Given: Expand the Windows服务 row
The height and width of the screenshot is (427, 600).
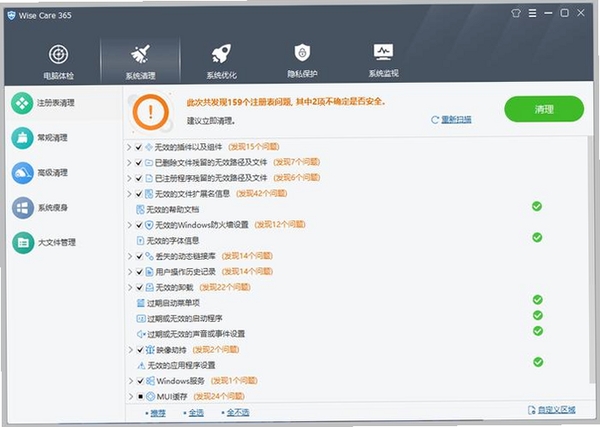Looking at the screenshot, I should click(130, 381).
